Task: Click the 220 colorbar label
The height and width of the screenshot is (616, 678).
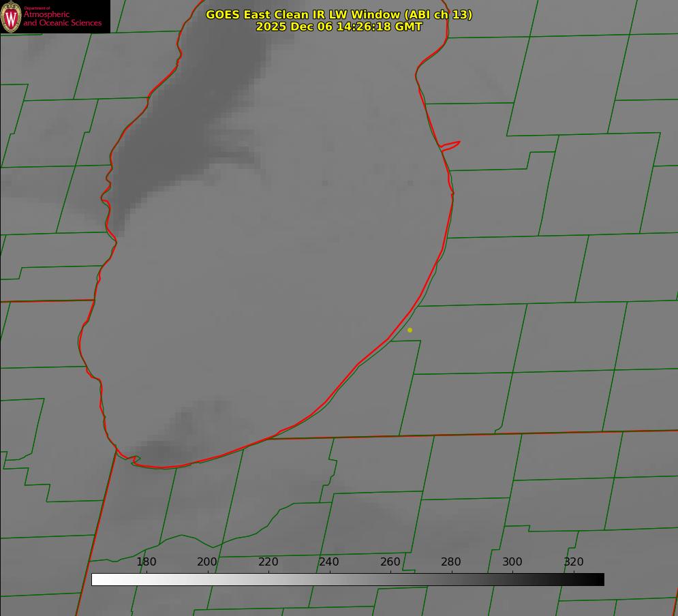Action: (268, 561)
